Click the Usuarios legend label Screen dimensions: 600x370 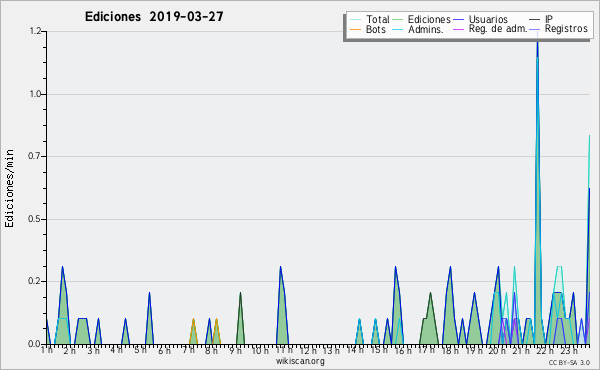point(488,19)
